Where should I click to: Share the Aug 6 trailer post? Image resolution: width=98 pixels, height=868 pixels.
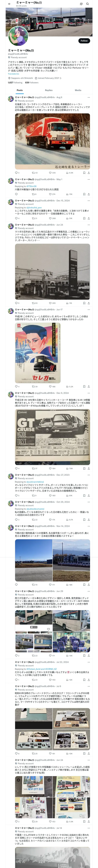click(89, 173)
